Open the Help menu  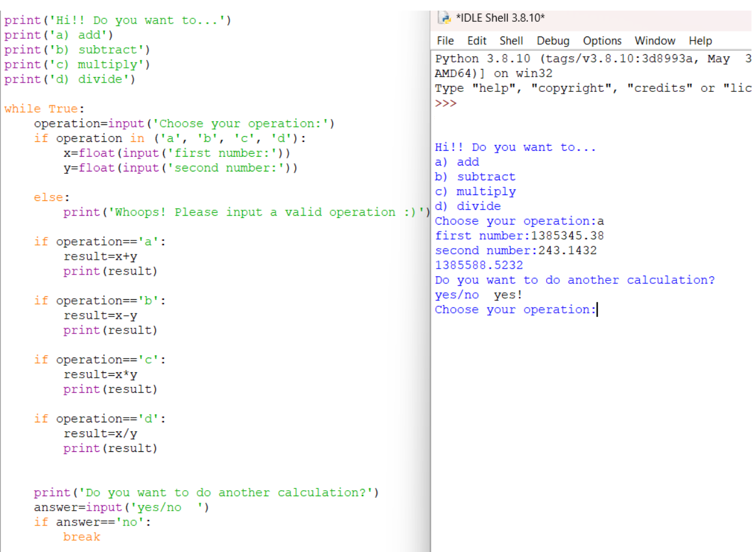pos(699,41)
